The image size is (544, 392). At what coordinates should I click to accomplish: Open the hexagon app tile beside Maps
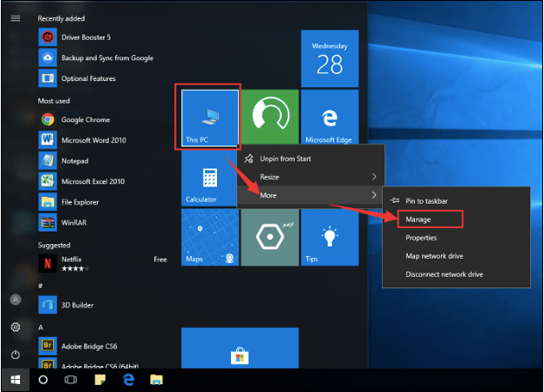[x=270, y=238]
